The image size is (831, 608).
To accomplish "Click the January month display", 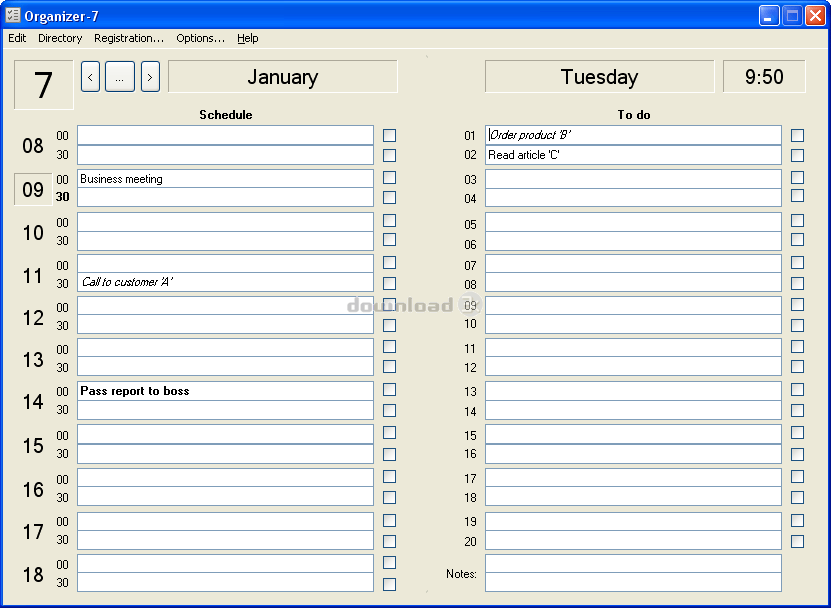I will (x=282, y=77).
